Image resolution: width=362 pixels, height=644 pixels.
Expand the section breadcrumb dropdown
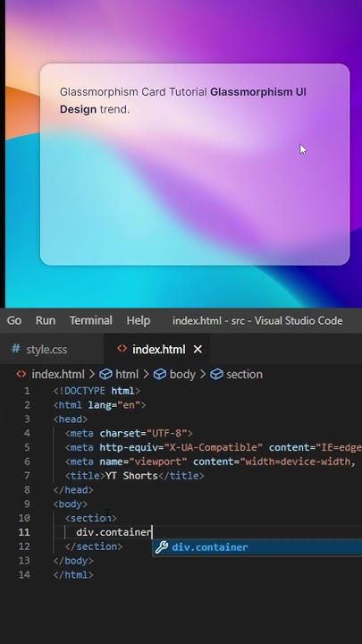point(244,374)
